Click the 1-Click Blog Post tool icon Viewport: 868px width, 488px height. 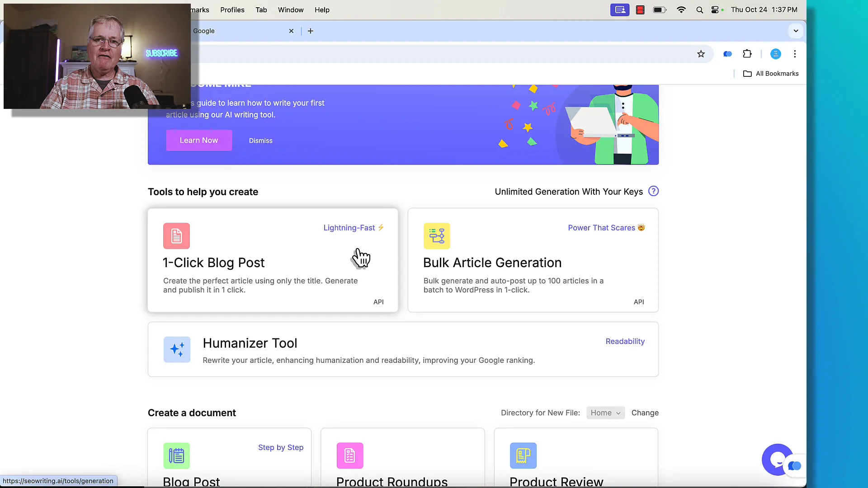(176, 235)
